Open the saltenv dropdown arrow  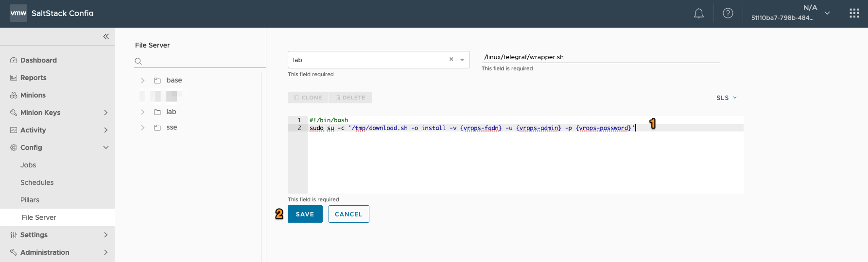[x=462, y=60]
